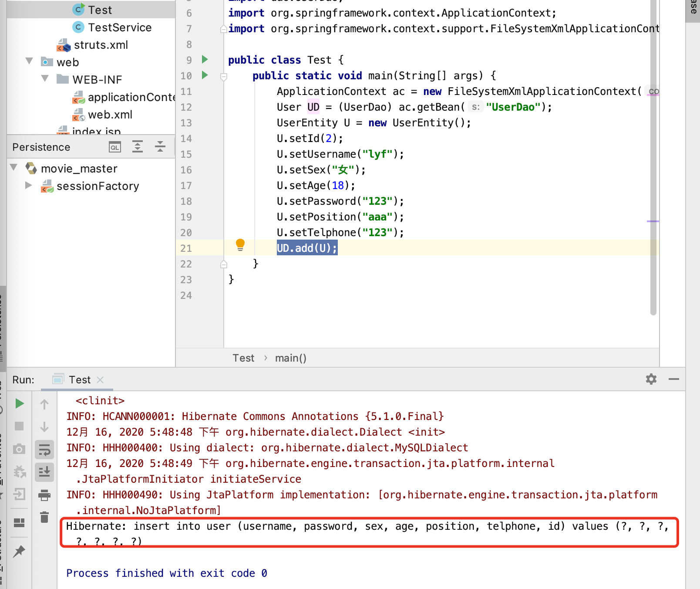Toggle scroll to end of console
The height and width of the screenshot is (589, 700).
tap(44, 472)
